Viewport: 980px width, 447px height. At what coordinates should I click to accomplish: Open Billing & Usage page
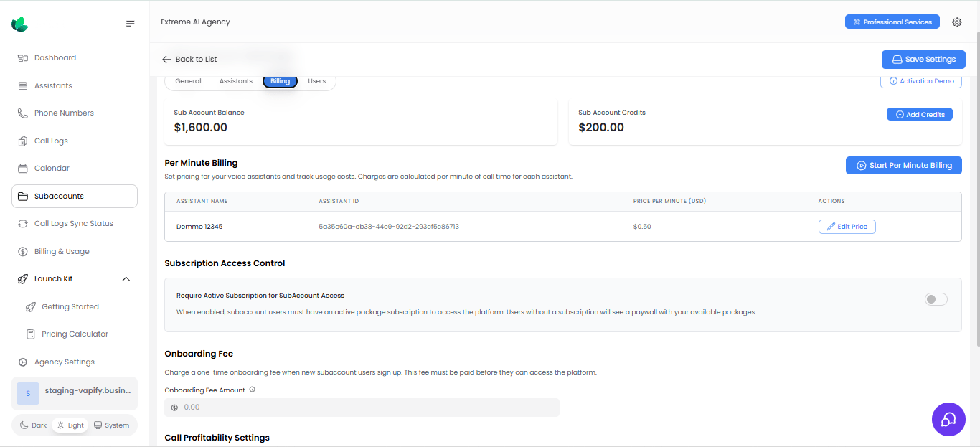point(75,252)
